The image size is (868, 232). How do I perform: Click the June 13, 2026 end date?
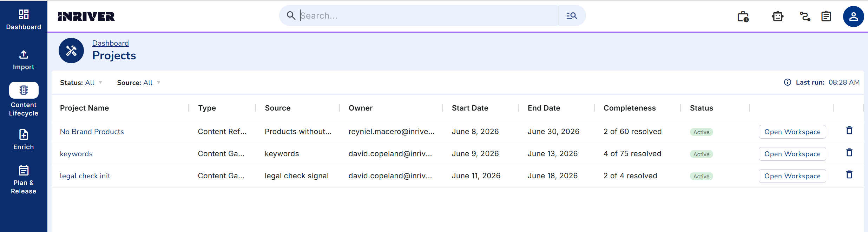[552, 154]
